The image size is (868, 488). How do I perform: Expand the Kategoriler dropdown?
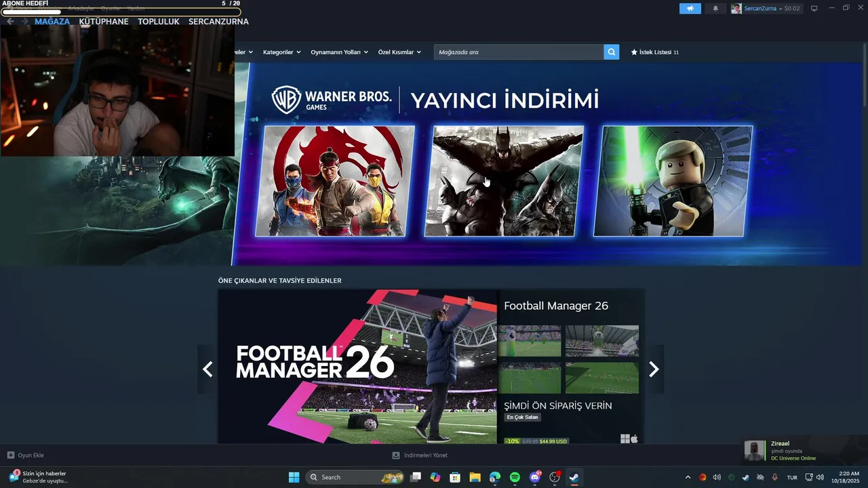tap(281, 52)
